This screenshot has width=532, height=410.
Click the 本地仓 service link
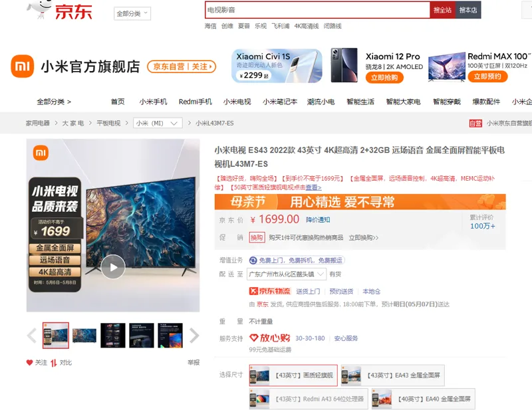pos(372,291)
